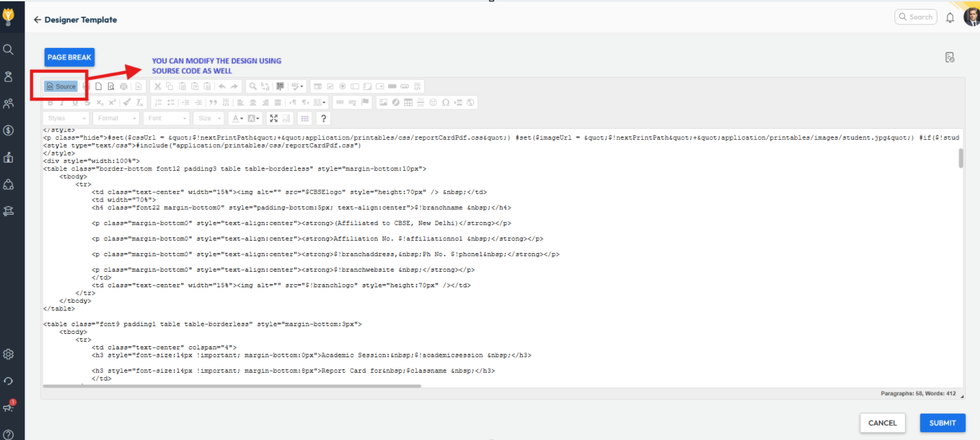Click the New Page document icon

coord(99,86)
